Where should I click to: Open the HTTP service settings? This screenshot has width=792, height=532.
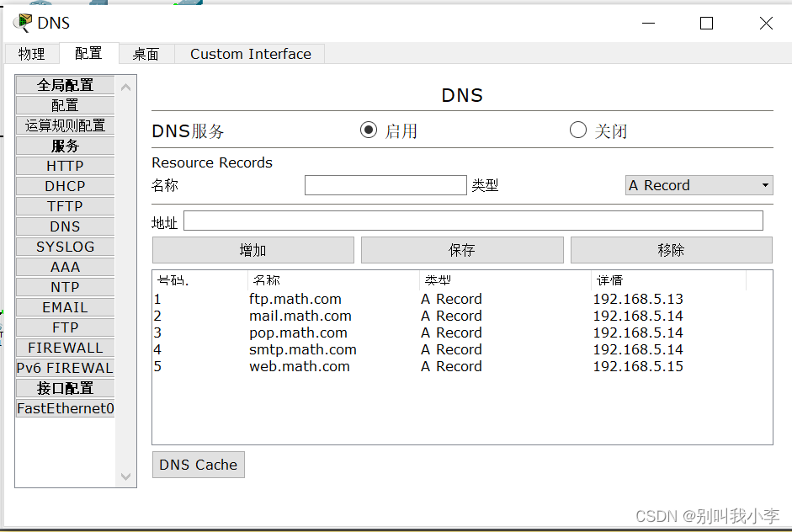(65, 166)
